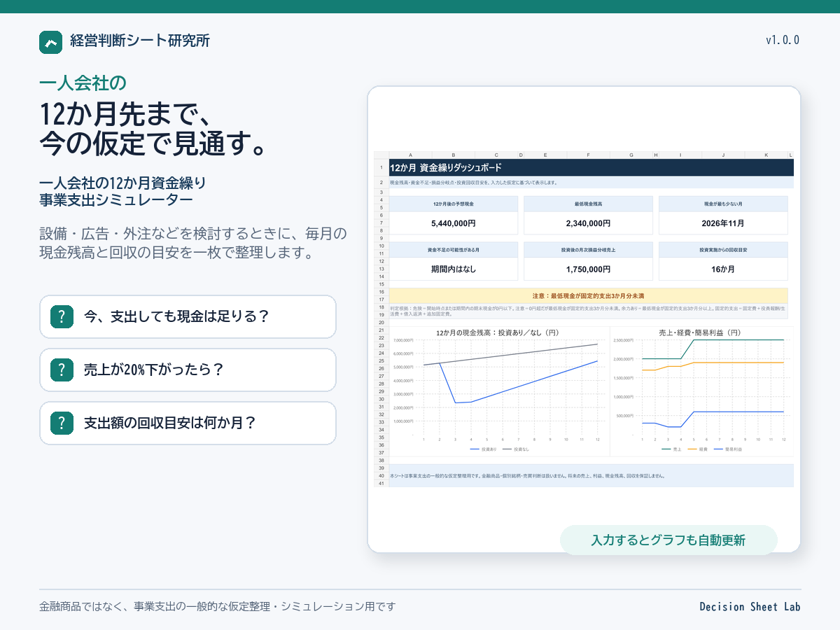Viewport: 840px width, 630px height.
Task: Select the 現金が最も少ない月 2026年11月 card
Action: click(x=723, y=215)
